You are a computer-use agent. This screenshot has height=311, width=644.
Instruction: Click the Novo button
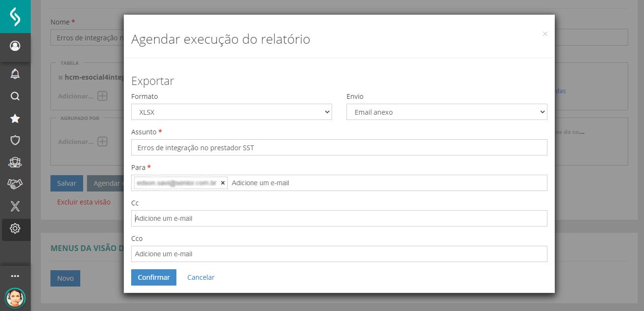click(65, 278)
